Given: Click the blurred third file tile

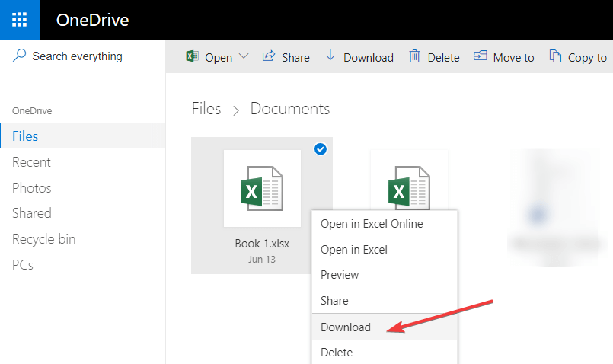Looking at the screenshot, I should tap(554, 207).
